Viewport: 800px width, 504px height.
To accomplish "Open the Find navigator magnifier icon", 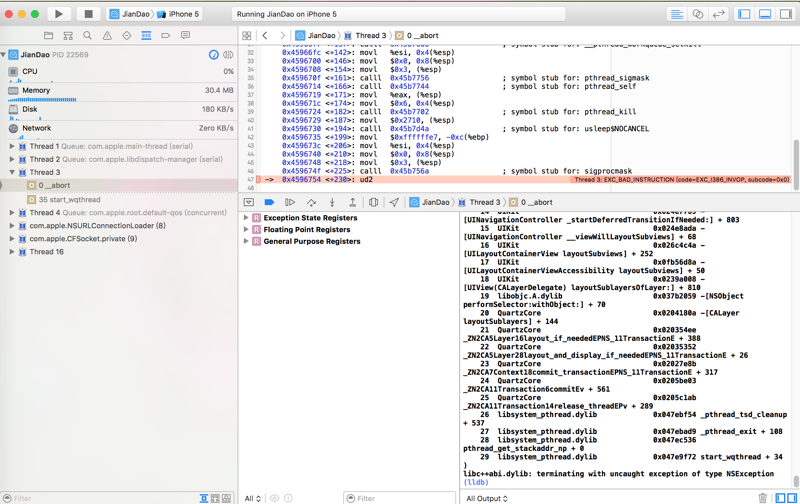I will (87, 35).
